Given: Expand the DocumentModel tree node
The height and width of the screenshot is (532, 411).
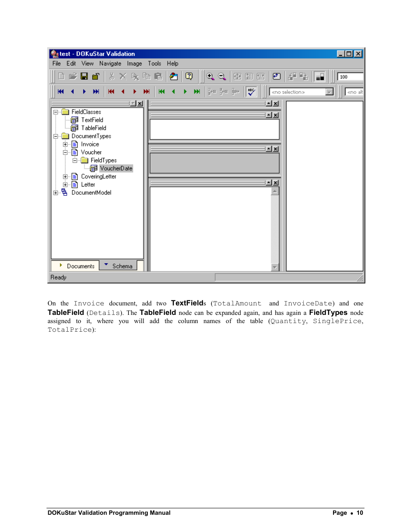Looking at the screenshot, I should tap(56, 193).
